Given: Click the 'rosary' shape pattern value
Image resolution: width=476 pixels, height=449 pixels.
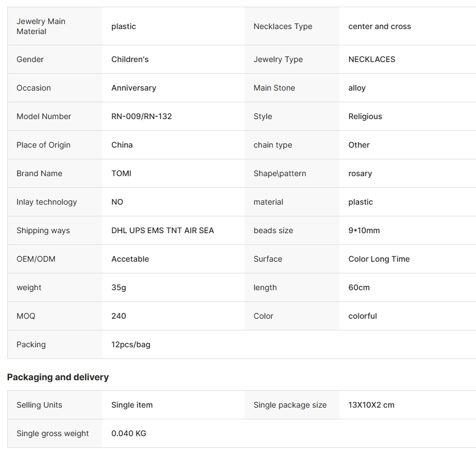Looking at the screenshot, I should pos(360,173).
